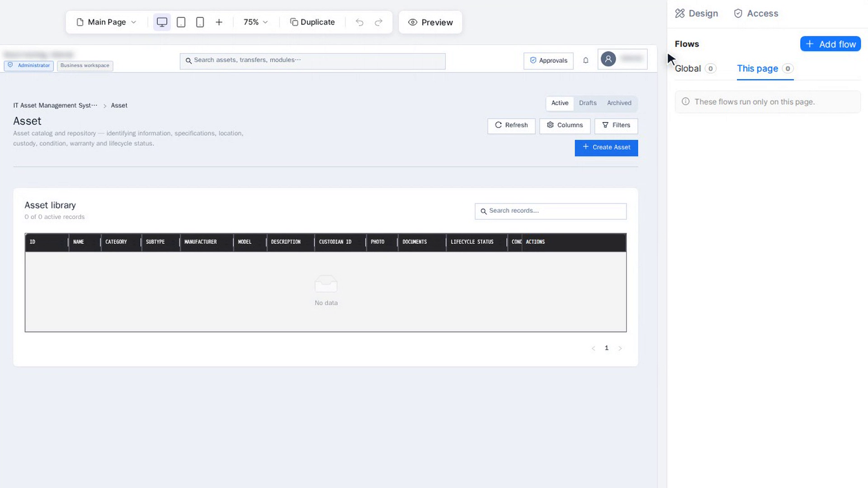
Task: Click the LIFECYCLE STATUS column header
Action: (x=476, y=242)
